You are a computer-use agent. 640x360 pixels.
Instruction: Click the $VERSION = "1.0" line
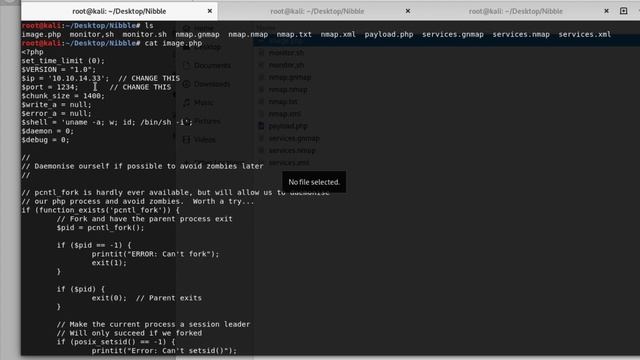(x=59, y=70)
